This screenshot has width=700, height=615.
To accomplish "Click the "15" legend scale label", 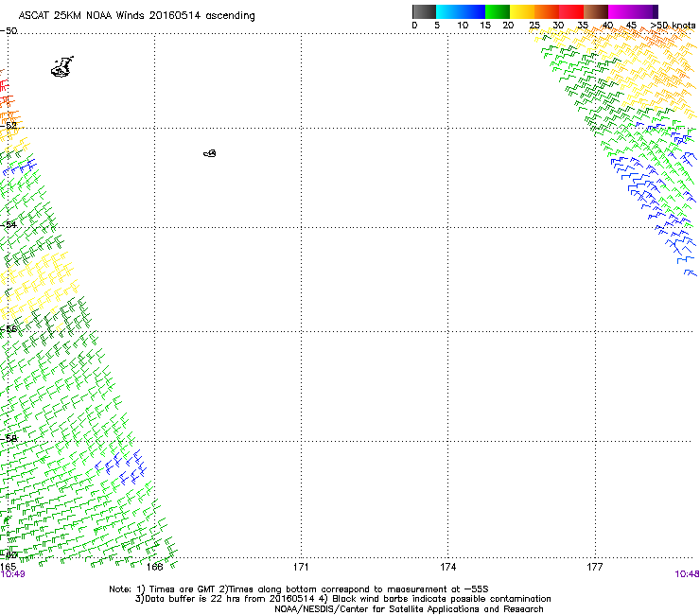I will tap(485, 26).
